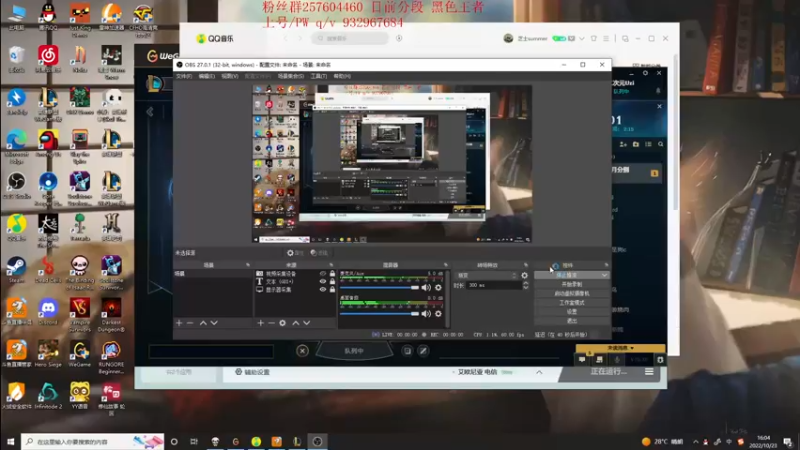Click the QQ Music search field
The image size is (800, 450).
350,38
